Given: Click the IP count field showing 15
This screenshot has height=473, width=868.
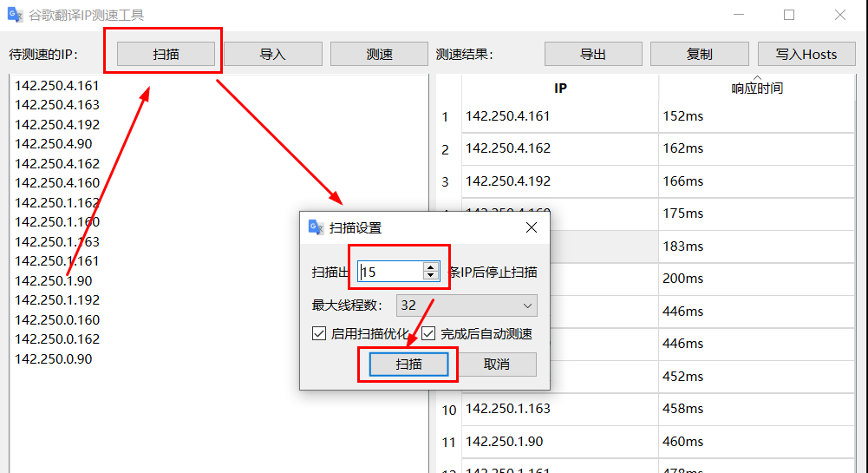Looking at the screenshot, I should [x=391, y=272].
